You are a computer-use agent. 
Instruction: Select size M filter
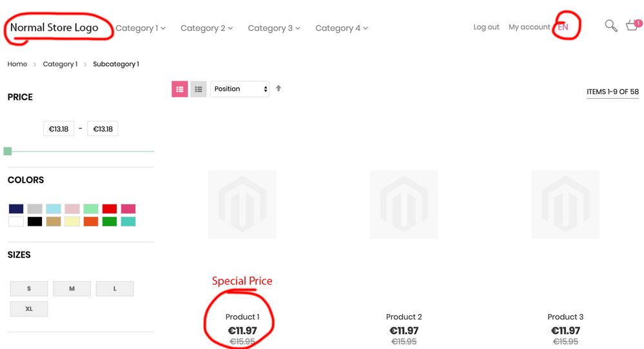(72, 288)
